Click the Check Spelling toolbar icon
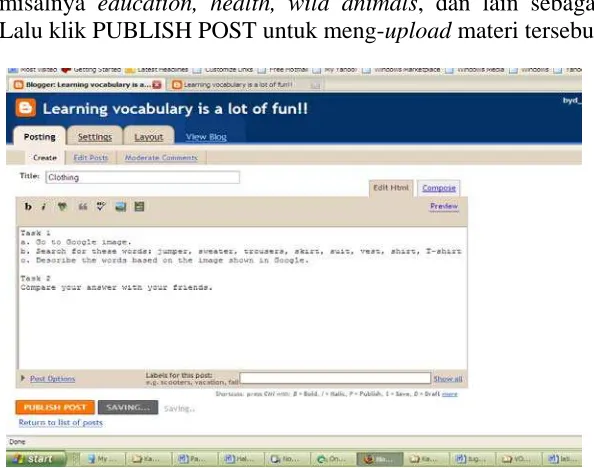Screen dimensions: 594x468 point(100,207)
